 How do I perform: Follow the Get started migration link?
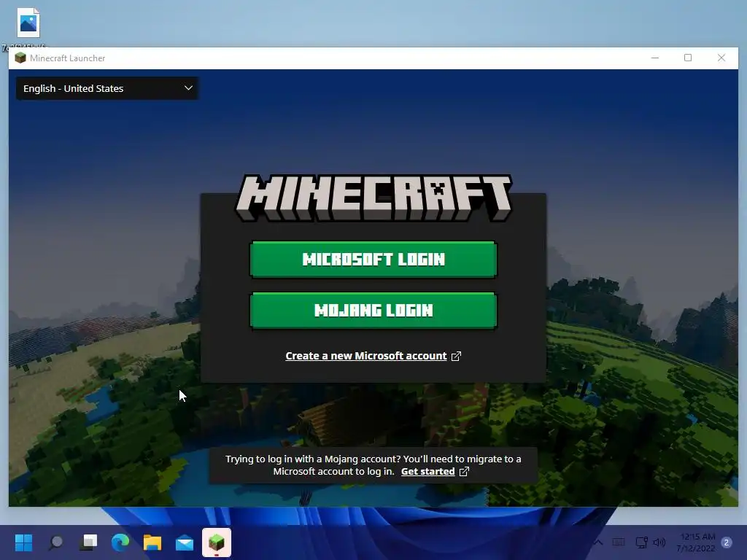pos(427,472)
